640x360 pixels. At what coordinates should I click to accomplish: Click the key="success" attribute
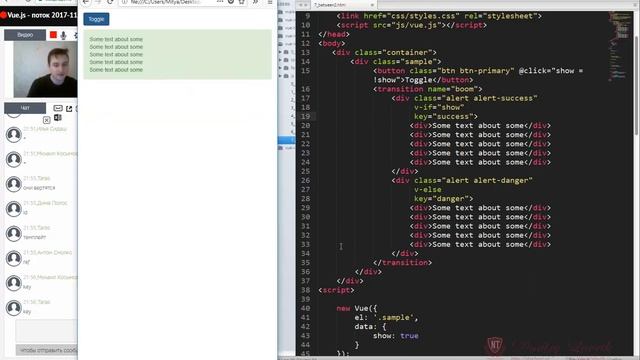(446, 116)
